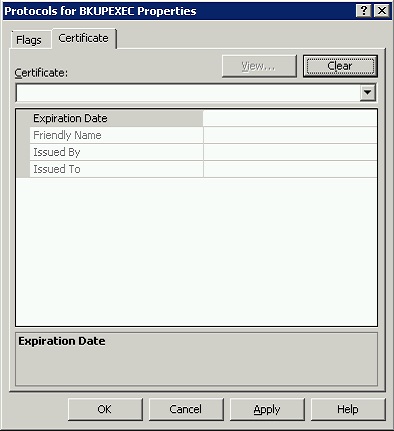Click the Apply button
Screen dimensions: 394x431
pyautogui.click(x=267, y=409)
